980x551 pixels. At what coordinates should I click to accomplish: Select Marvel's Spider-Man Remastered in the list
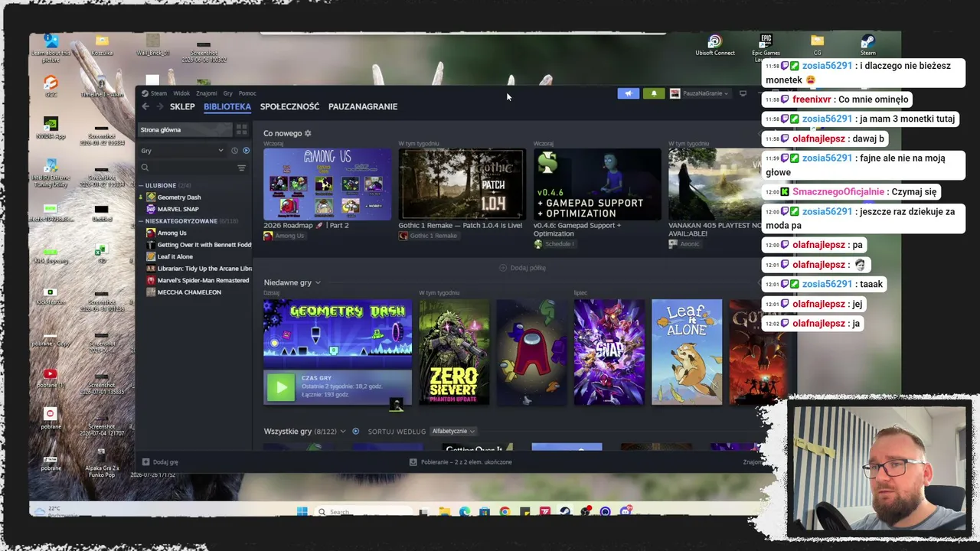[x=203, y=280]
